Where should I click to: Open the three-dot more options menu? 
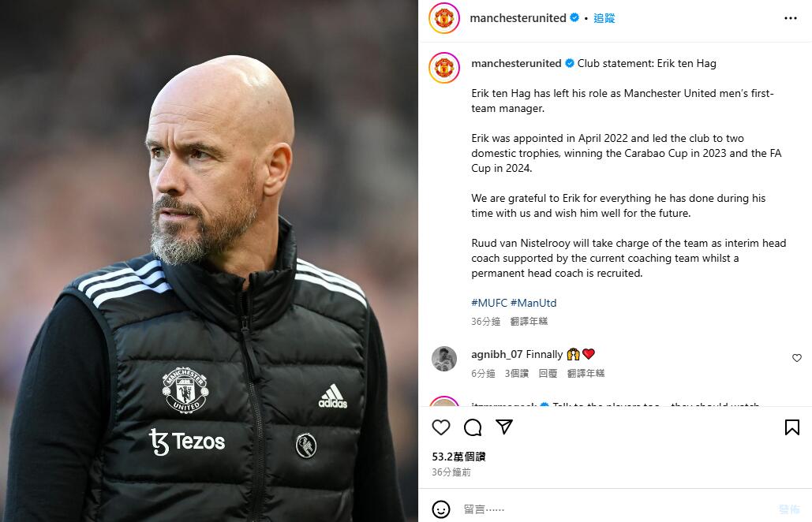pyautogui.click(x=790, y=18)
